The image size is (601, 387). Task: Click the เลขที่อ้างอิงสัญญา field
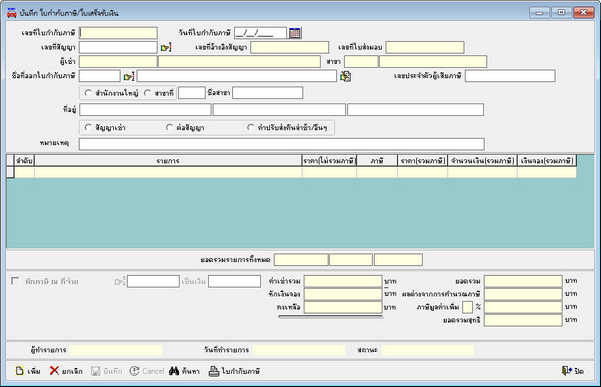coord(289,47)
